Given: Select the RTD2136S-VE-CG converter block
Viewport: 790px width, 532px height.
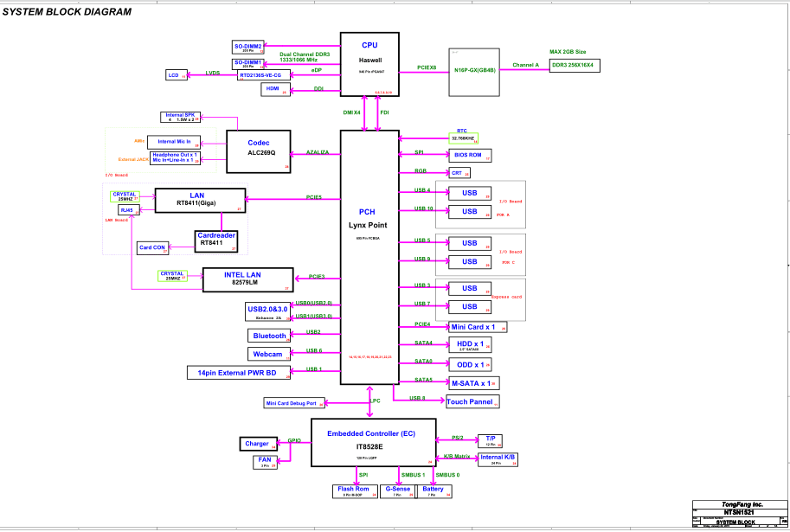Looking at the screenshot, I should click(264, 75).
